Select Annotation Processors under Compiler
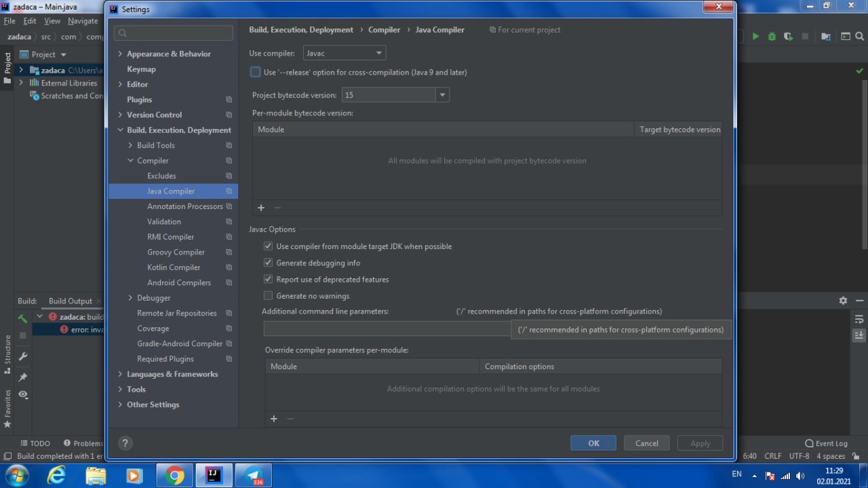 (x=185, y=206)
